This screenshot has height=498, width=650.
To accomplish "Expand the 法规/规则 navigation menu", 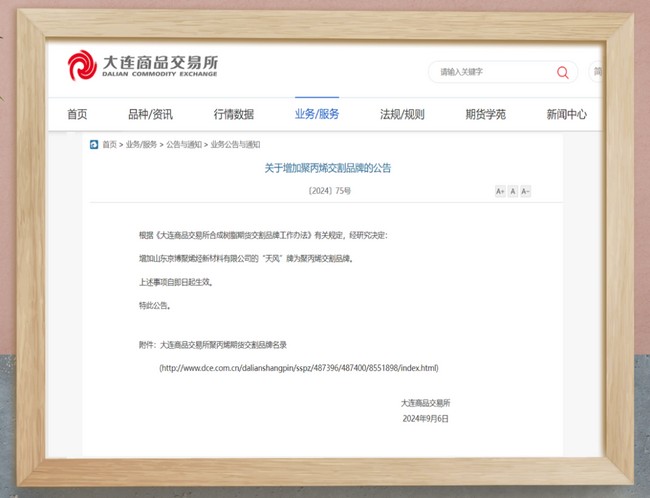I will (x=402, y=114).
